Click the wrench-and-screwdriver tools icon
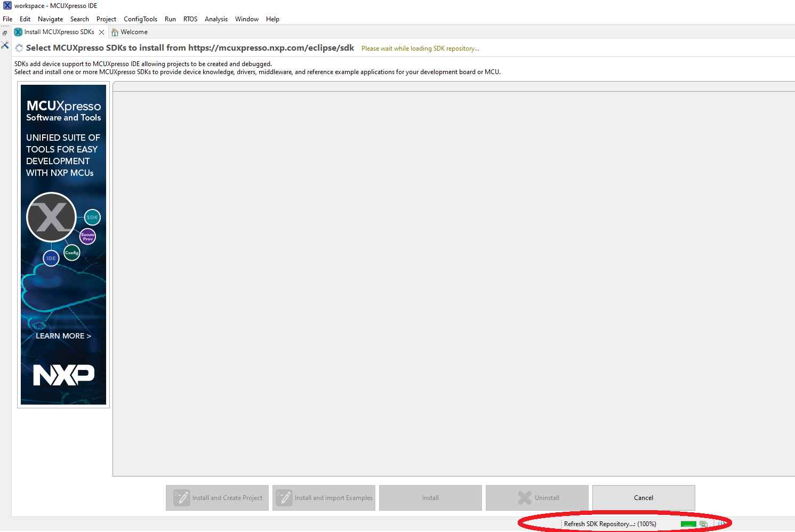795x532 pixels. (5, 45)
